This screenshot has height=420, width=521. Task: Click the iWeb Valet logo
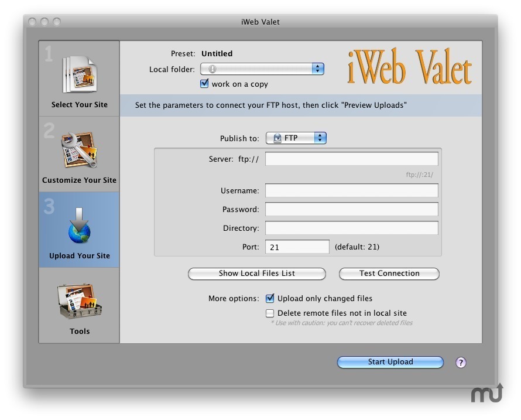409,68
